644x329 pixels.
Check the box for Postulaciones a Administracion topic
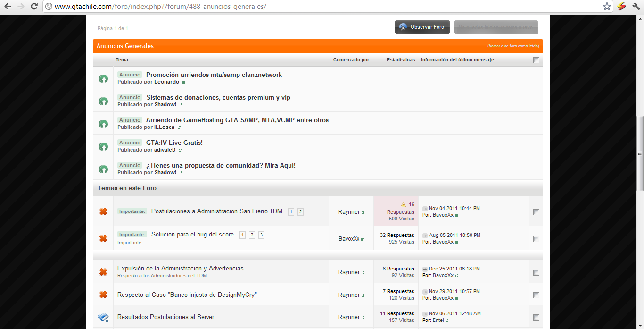536,212
